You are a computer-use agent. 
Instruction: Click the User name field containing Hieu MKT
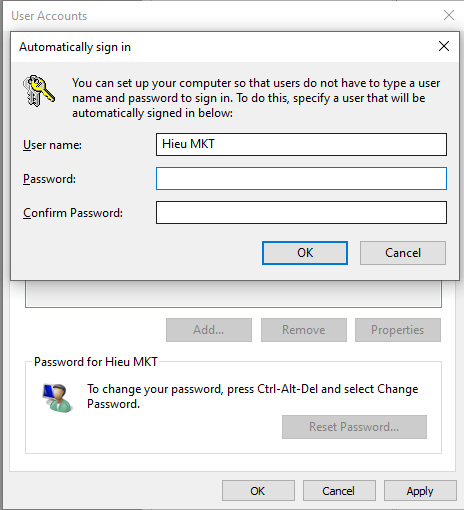(301, 144)
